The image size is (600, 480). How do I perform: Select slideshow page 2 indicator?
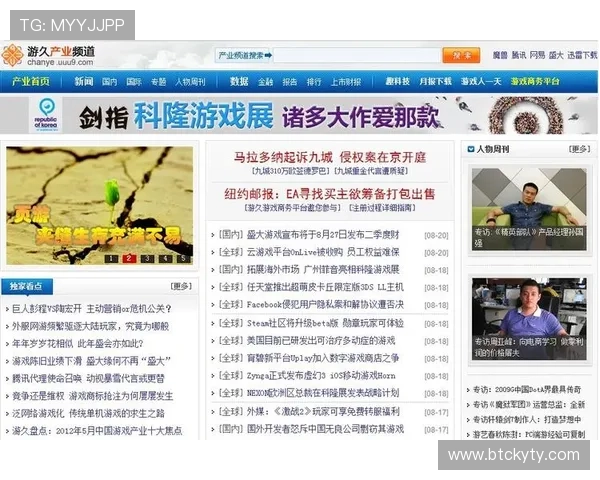click(129, 259)
